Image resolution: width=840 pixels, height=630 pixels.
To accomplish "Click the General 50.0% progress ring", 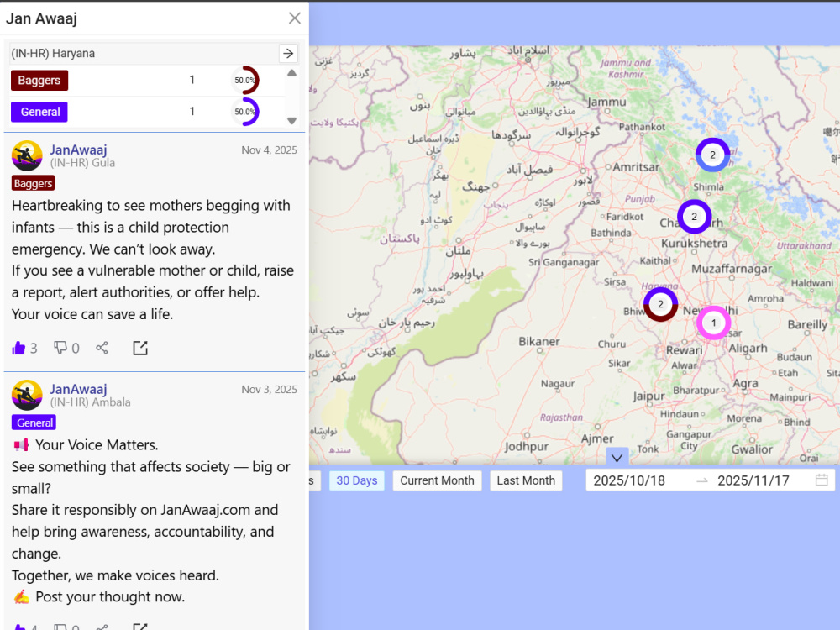I will point(244,112).
